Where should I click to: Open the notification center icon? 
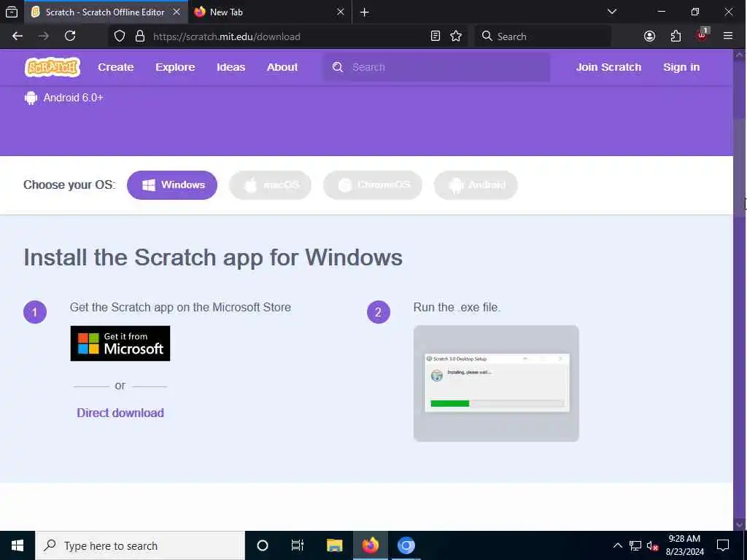click(x=723, y=545)
